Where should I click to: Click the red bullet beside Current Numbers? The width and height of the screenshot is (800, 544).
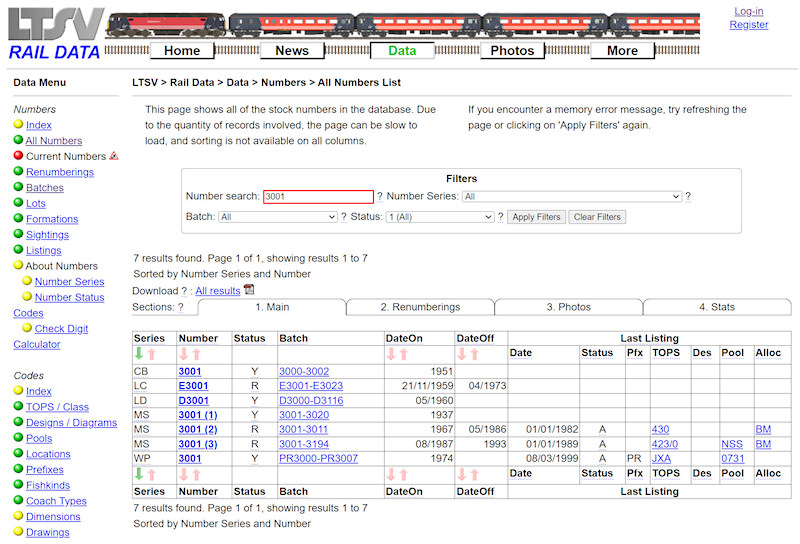pos(18,155)
